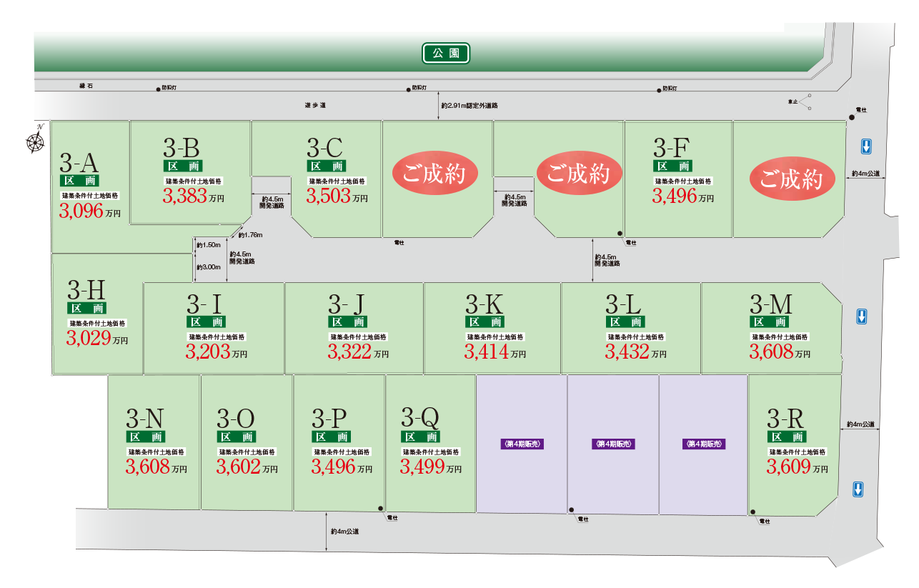This screenshot has width=919, height=588.
Task: Select lot heading 3-I
Action: tap(204, 304)
